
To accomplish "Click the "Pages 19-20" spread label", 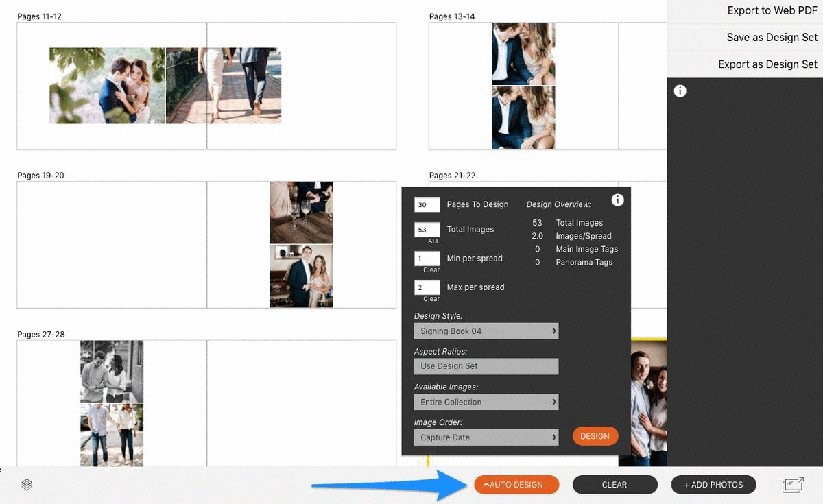I will 40,176.
